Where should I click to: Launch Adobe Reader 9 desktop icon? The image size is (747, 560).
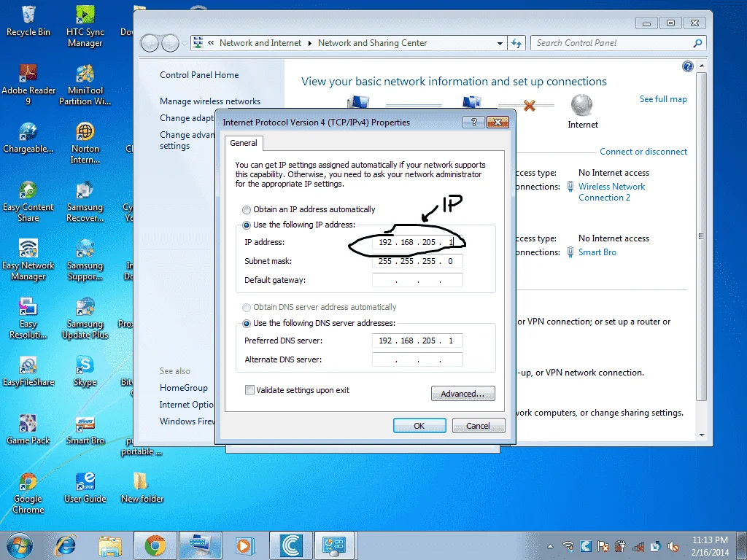pos(28,85)
